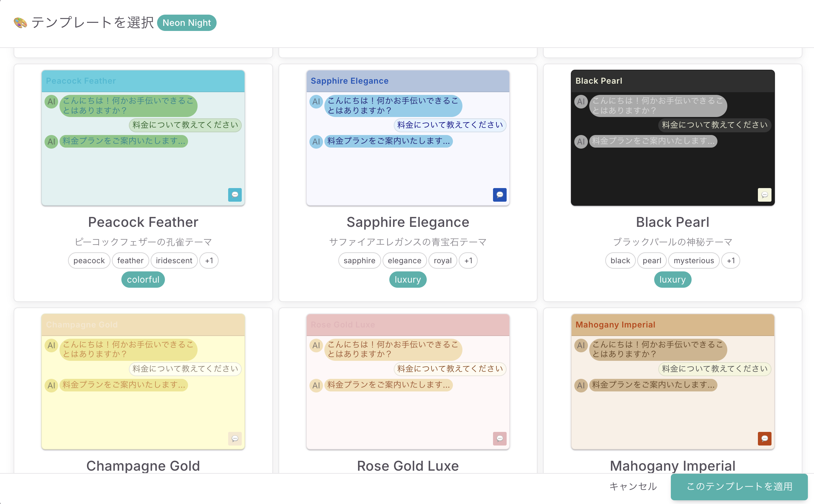Click second AI avatar in Champagne Gold preview
This screenshot has height=504, width=814.
[51, 386]
